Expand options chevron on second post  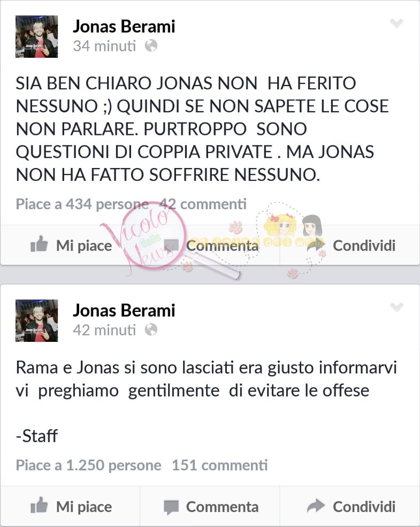[x=396, y=307]
